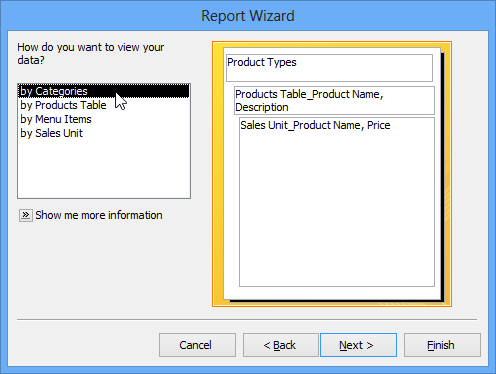Click Finish to complete the report
This screenshot has height=374, width=496.
(x=442, y=345)
